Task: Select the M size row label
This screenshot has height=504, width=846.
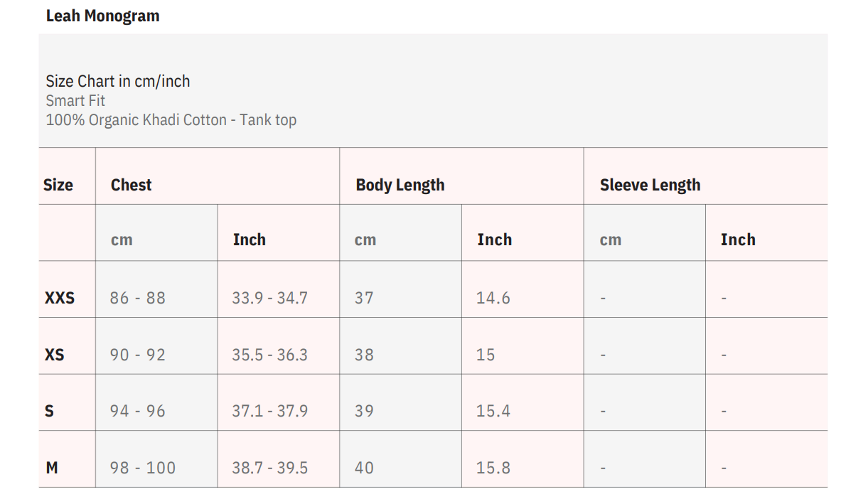Action: coord(52,468)
